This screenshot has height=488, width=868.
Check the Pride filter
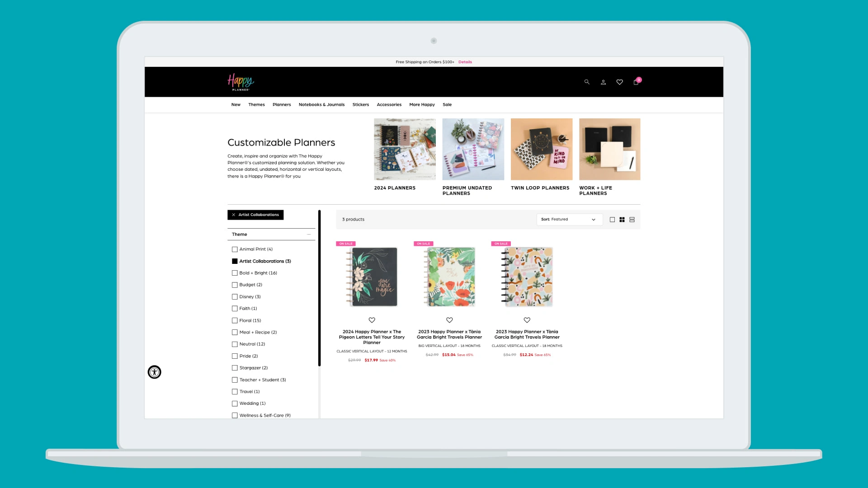pyautogui.click(x=235, y=356)
